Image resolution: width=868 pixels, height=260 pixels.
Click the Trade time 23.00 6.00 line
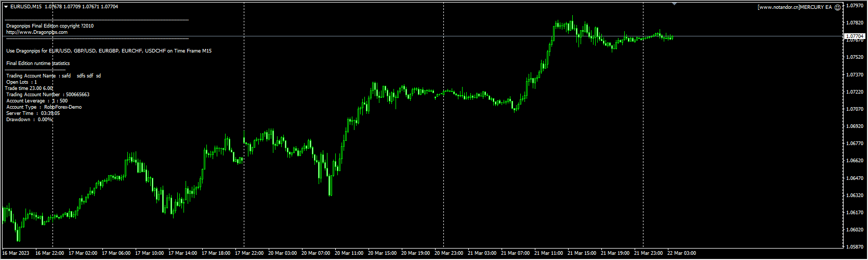pos(29,88)
